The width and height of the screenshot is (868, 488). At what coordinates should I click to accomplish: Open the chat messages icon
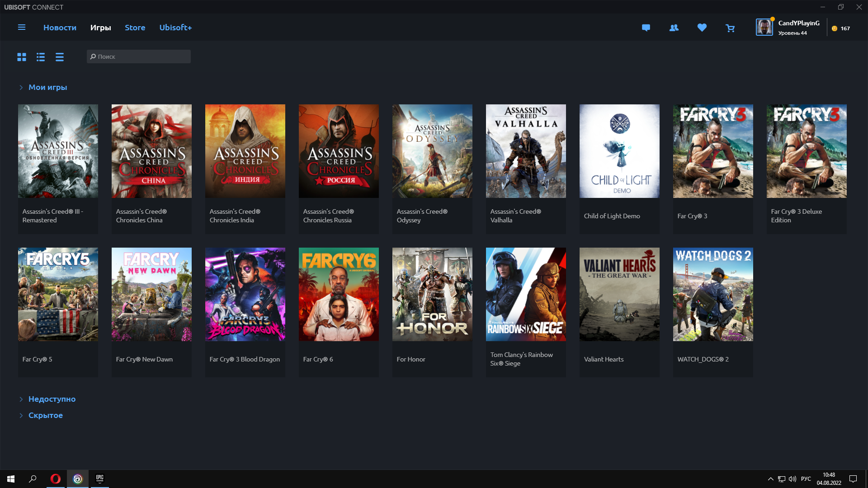(x=646, y=28)
